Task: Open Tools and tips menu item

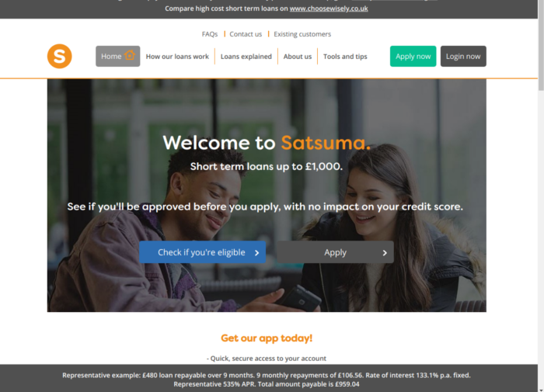Action: [345, 57]
